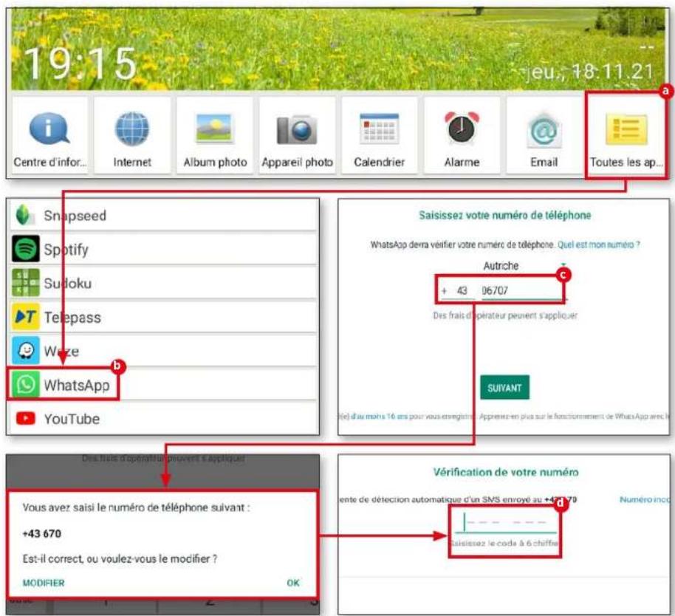
Task: Open the Toutes les ap... list icon
Action: coord(626,129)
